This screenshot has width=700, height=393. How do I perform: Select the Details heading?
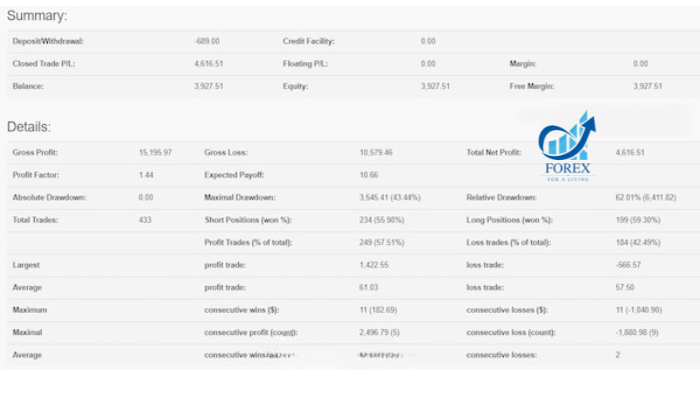[x=29, y=127]
